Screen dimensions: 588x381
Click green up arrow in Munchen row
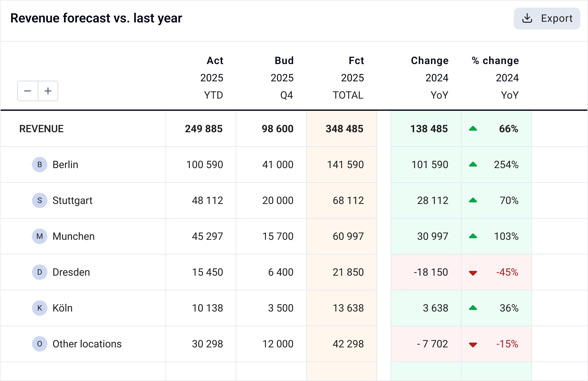[x=473, y=236]
